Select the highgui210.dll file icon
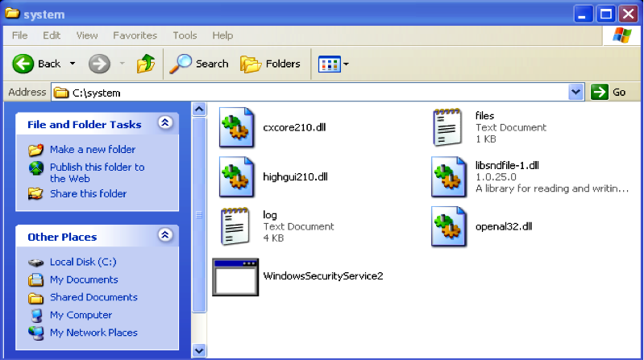 236,177
